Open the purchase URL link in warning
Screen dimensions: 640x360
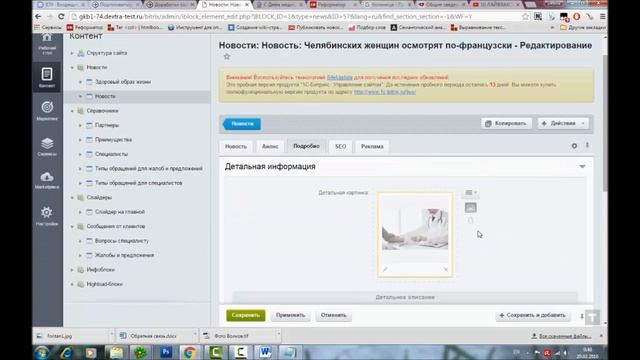(x=385, y=92)
